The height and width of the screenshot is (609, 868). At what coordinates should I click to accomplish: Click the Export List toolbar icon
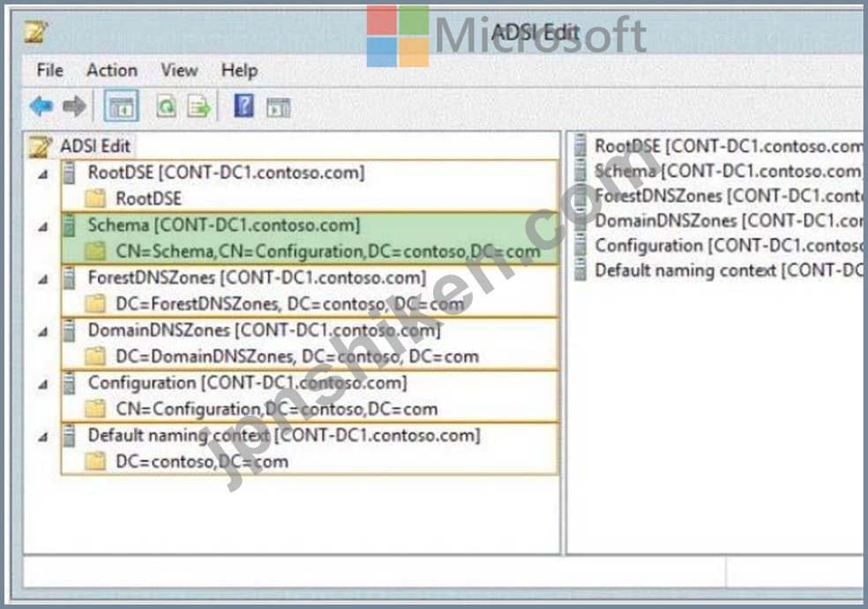tap(199, 106)
